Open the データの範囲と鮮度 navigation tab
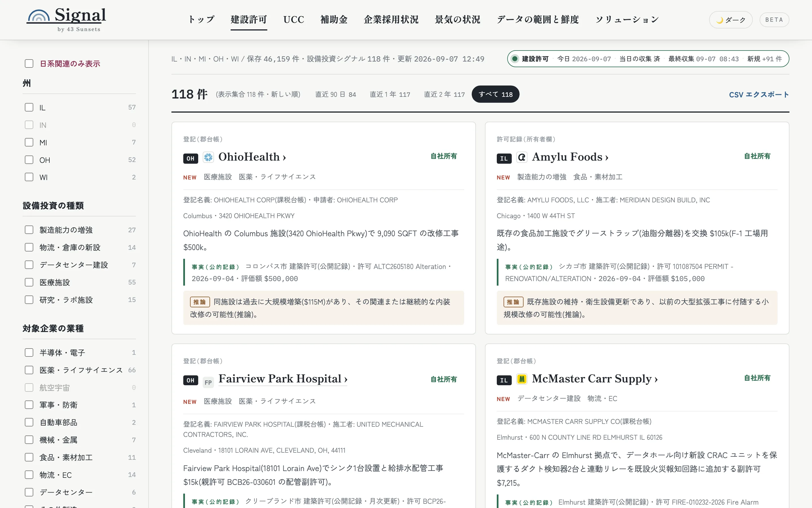The height and width of the screenshot is (508, 812). pos(538,19)
